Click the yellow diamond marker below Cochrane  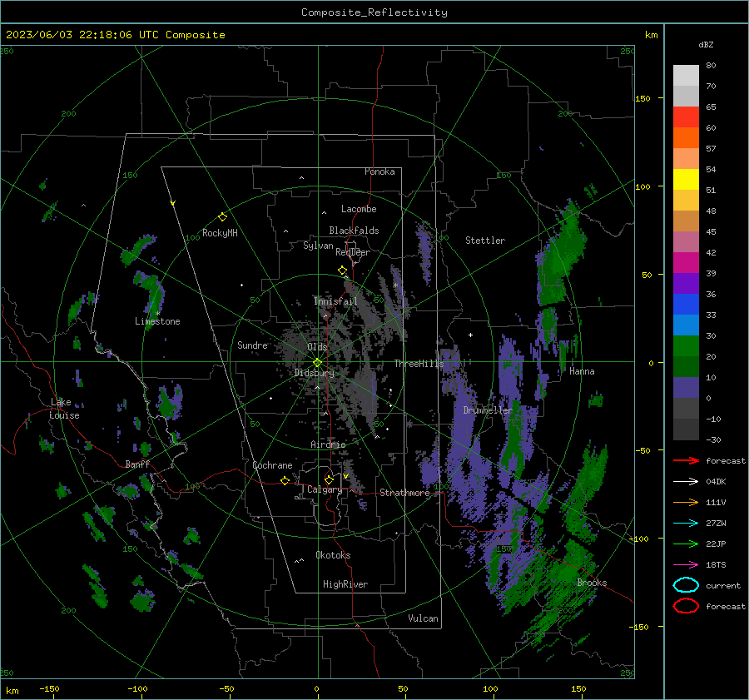[x=285, y=480]
